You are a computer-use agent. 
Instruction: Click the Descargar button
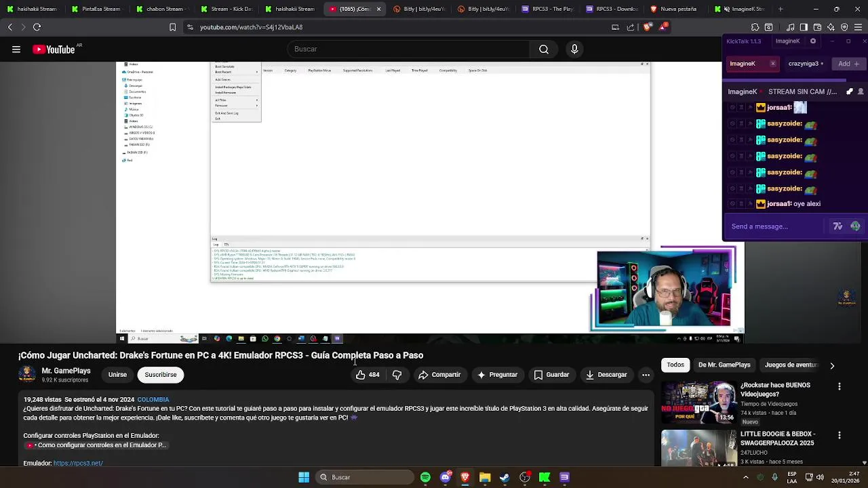point(606,375)
